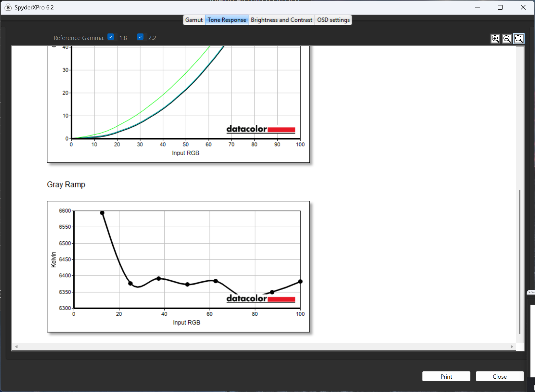Switch to the Gamut tab
The image size is (535, 392).
point(194,20)
